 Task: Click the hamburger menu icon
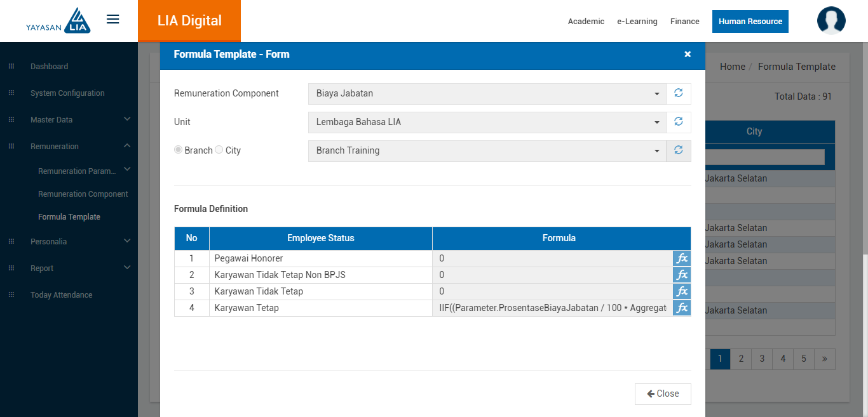point(113,19)
